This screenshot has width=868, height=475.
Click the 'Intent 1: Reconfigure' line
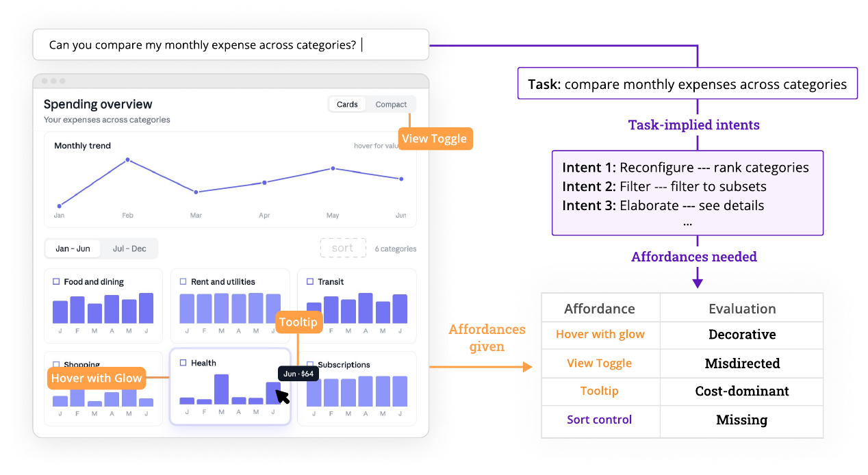(685, 168)
